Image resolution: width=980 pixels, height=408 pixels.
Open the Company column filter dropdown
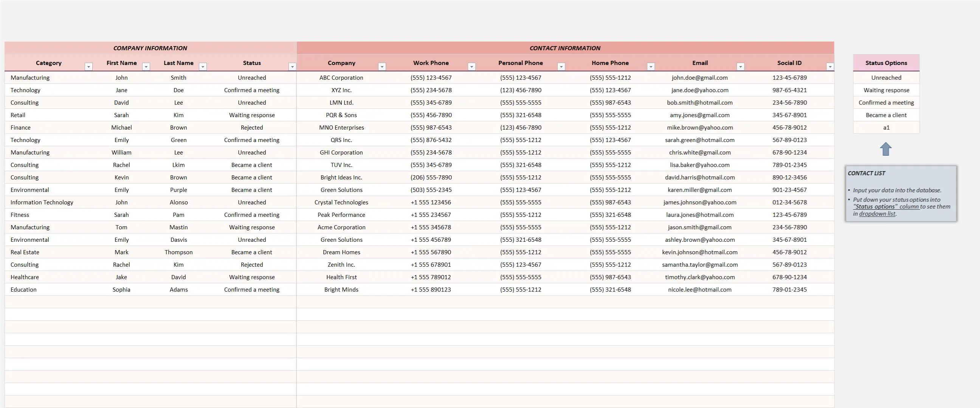[x=382, y=66]
